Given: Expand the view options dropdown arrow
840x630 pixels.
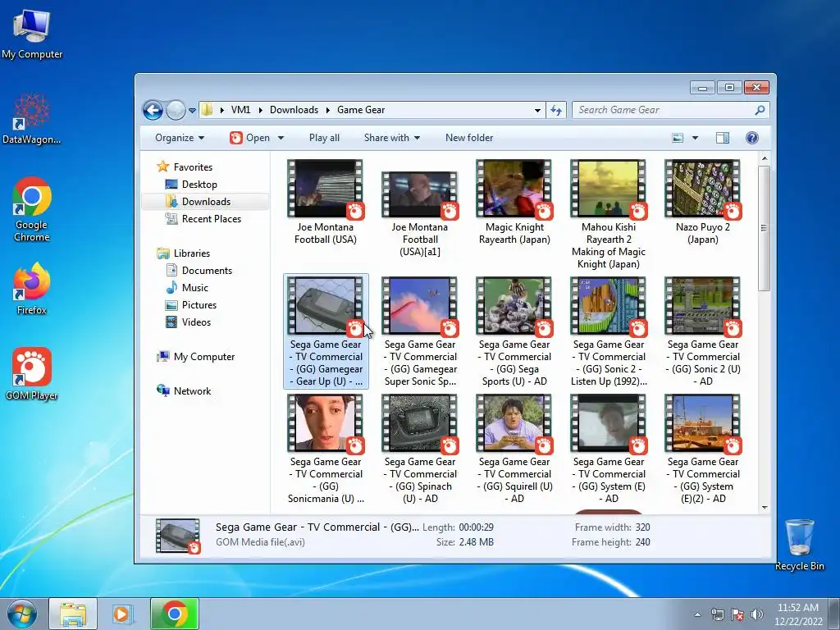Looking at the screenshot, I should click(x=695, y=138).
